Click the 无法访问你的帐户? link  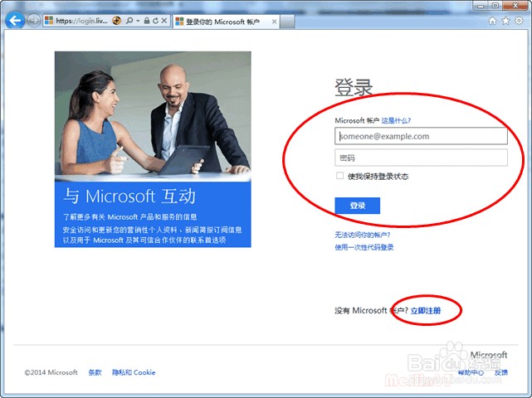click(363, 235)
